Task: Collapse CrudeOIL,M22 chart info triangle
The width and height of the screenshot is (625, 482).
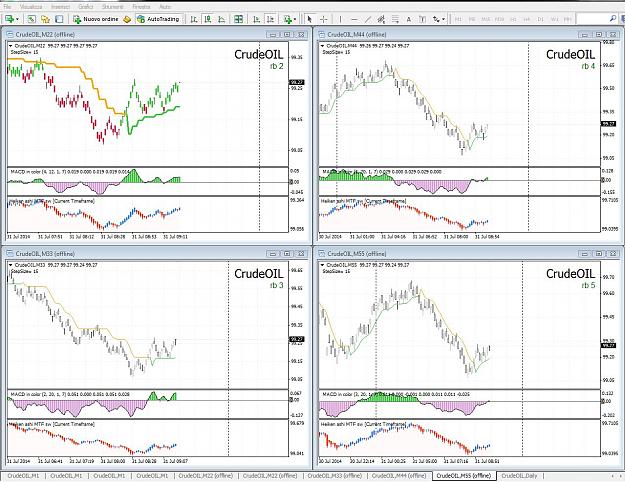Action: click(11, 46)
